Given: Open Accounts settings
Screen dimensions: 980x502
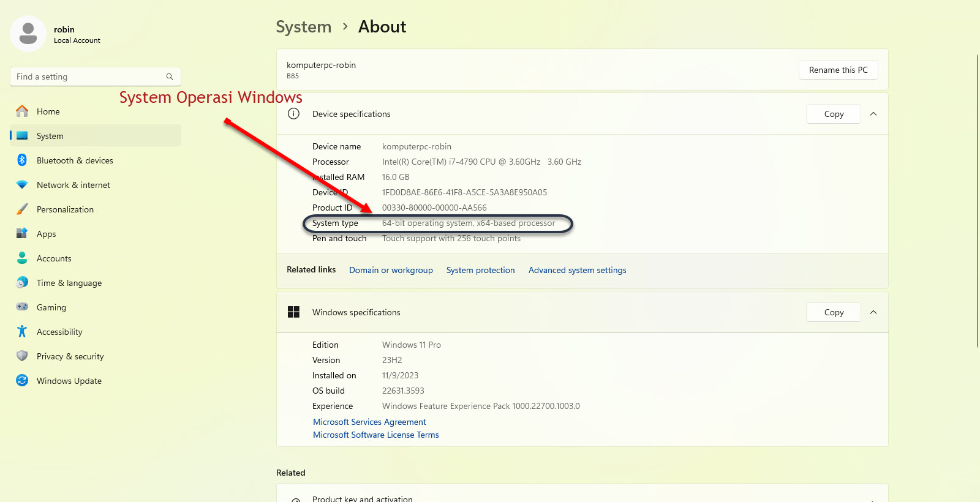Looking at the screenshot, I should 96,258.
